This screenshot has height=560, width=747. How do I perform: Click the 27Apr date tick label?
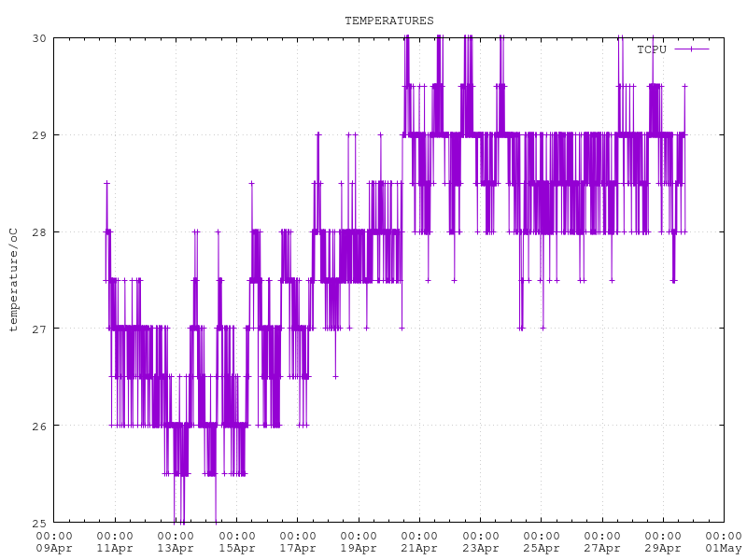(x=601, y=548)
